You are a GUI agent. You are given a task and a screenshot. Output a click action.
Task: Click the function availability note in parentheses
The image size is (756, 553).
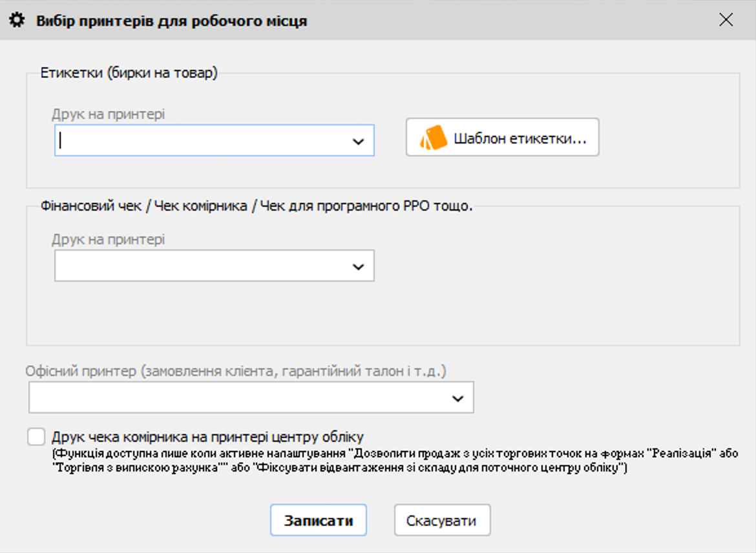(x=394, y=461)
